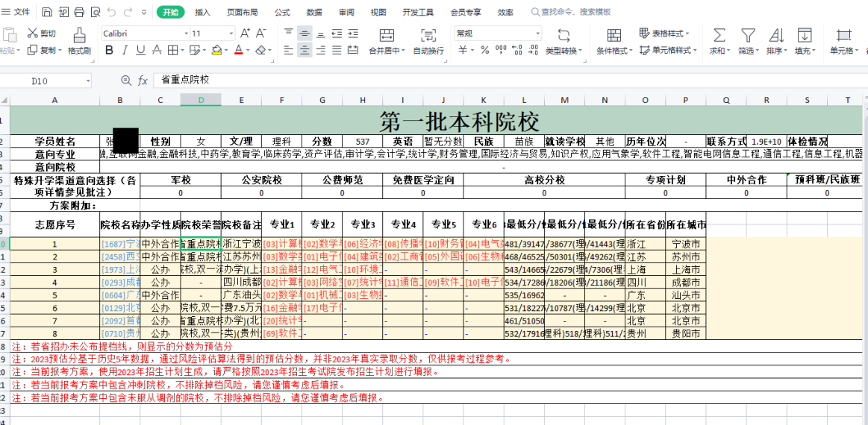Open the number format 常规 dropdown
Screen dimensions: 868x425
[537, 34]
